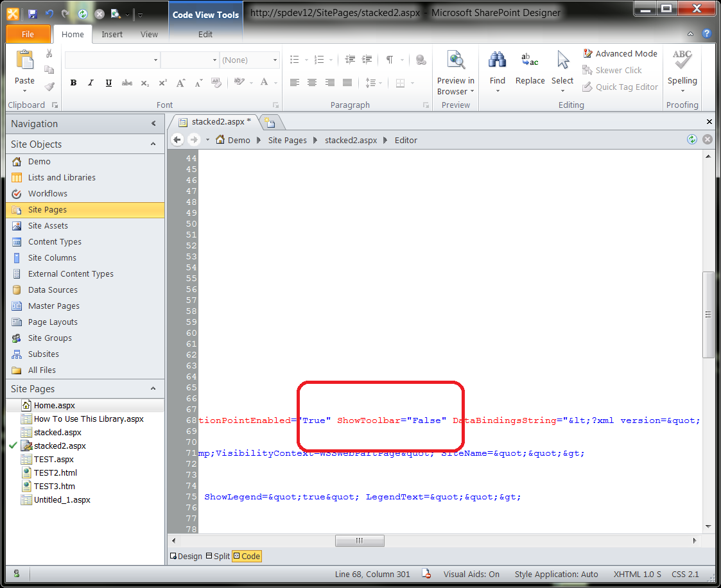Toggle Underline formatting

(109, 83)
